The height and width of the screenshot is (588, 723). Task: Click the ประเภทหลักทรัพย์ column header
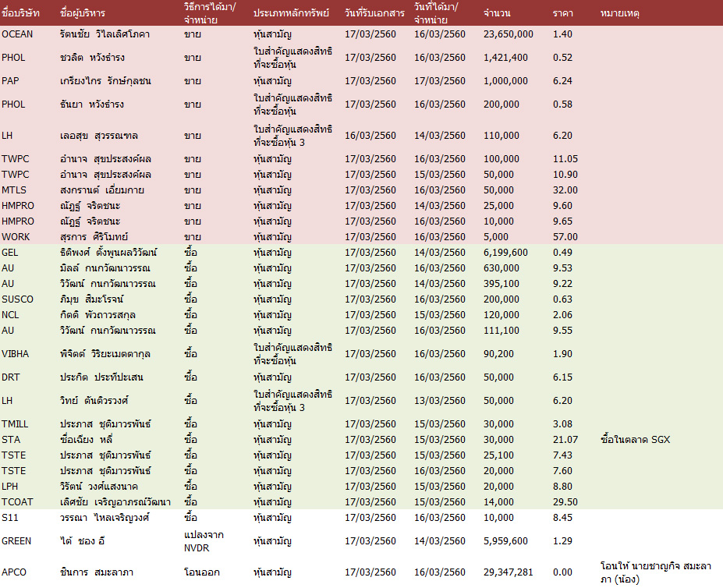click(292, 13)
